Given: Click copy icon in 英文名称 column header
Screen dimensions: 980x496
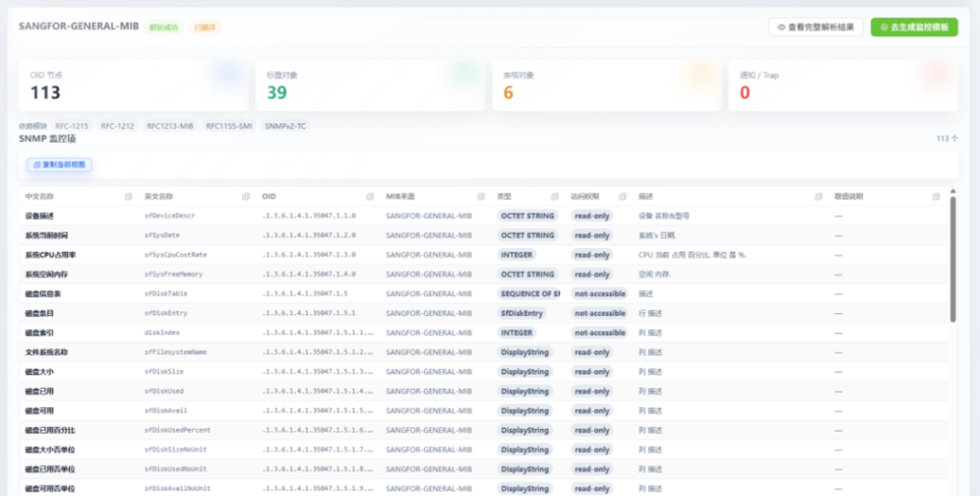Looking at the screenshot, I should (x=246, y=196).
